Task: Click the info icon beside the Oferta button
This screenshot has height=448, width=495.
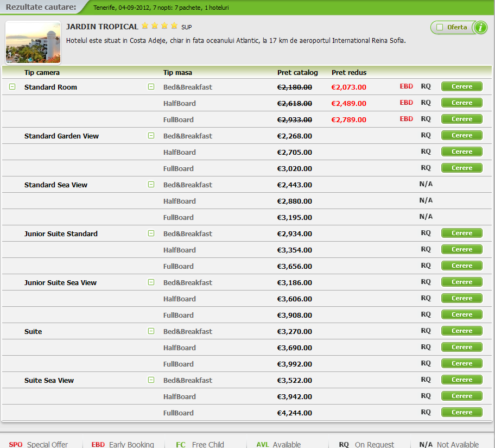Action: pos(480,27)
